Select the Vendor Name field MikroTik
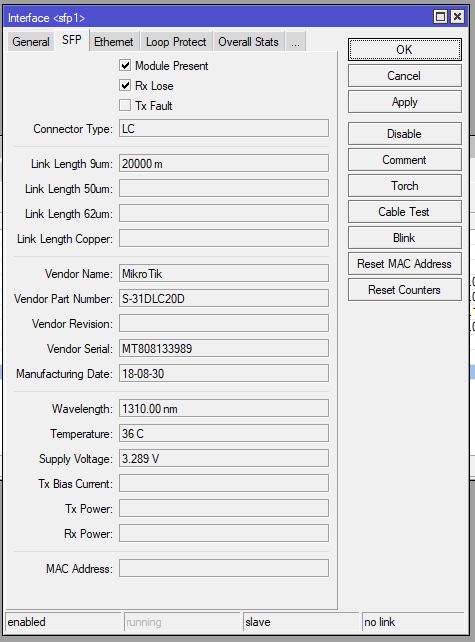The image size is (475, 642). (224, 274)
